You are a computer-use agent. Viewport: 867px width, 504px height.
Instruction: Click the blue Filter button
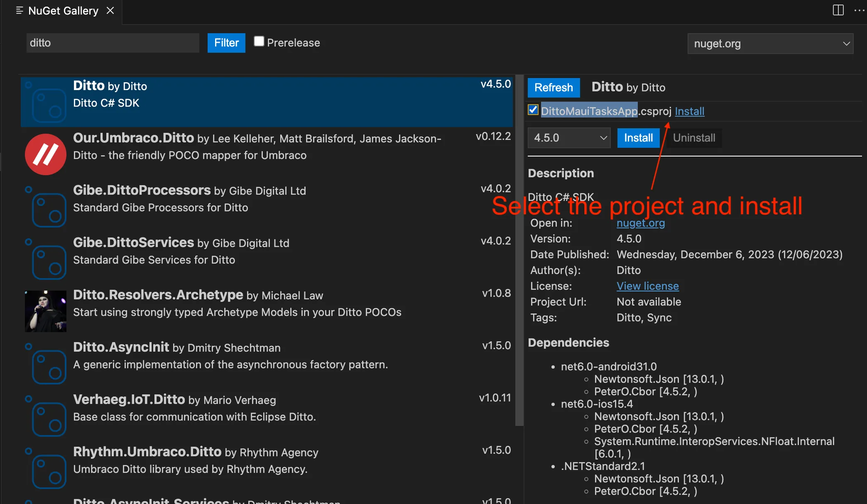coord(226,43)
